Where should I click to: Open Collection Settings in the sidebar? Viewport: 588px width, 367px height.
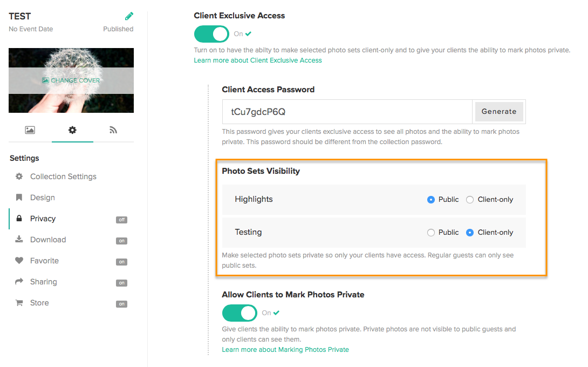coord(63,176)
